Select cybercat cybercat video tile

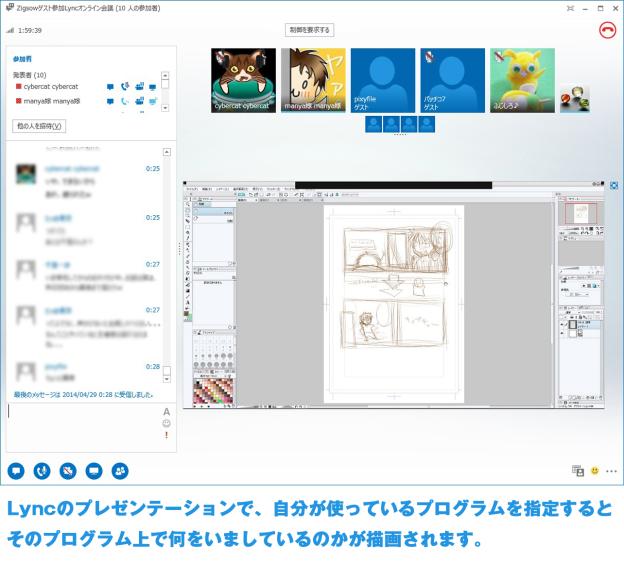(x=243, y=80)
